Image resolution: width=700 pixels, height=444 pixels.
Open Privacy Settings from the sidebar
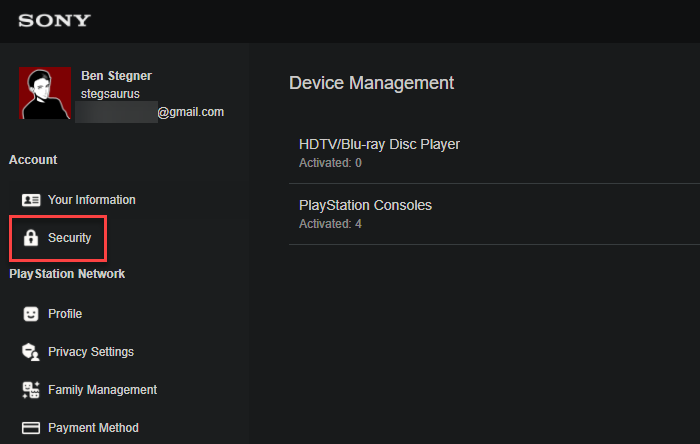(90, 352)
